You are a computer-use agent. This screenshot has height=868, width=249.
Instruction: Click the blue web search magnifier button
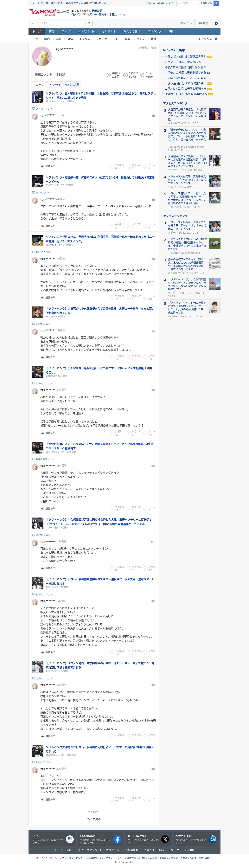coord(216,3)
